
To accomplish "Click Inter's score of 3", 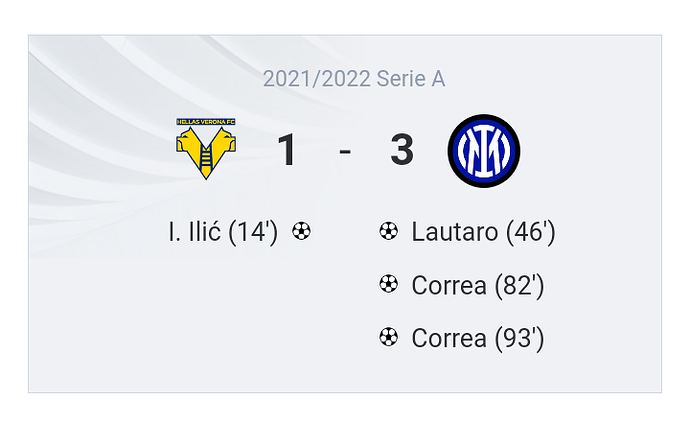I will tap(402, 151).
